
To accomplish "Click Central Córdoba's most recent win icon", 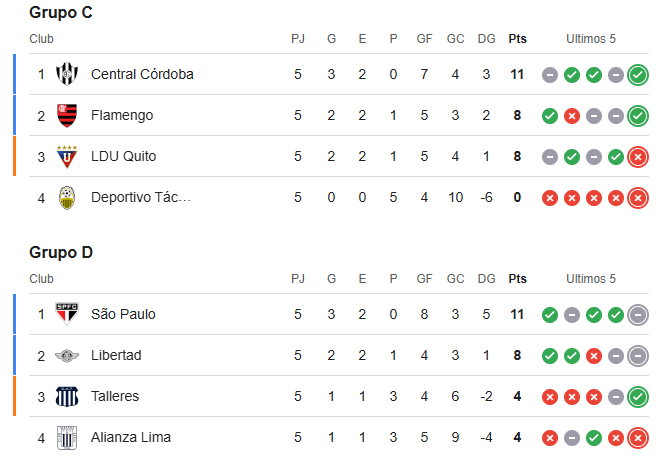I will point(638,75).
